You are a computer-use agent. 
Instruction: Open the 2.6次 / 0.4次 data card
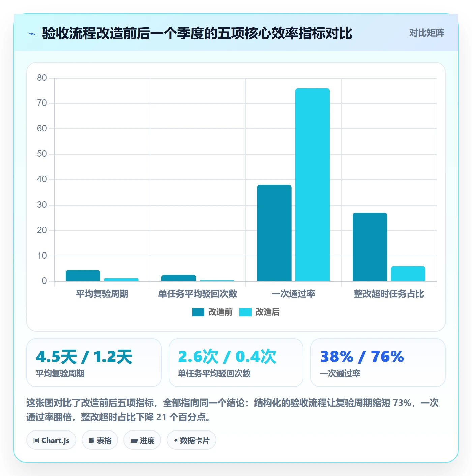point(236,363)
